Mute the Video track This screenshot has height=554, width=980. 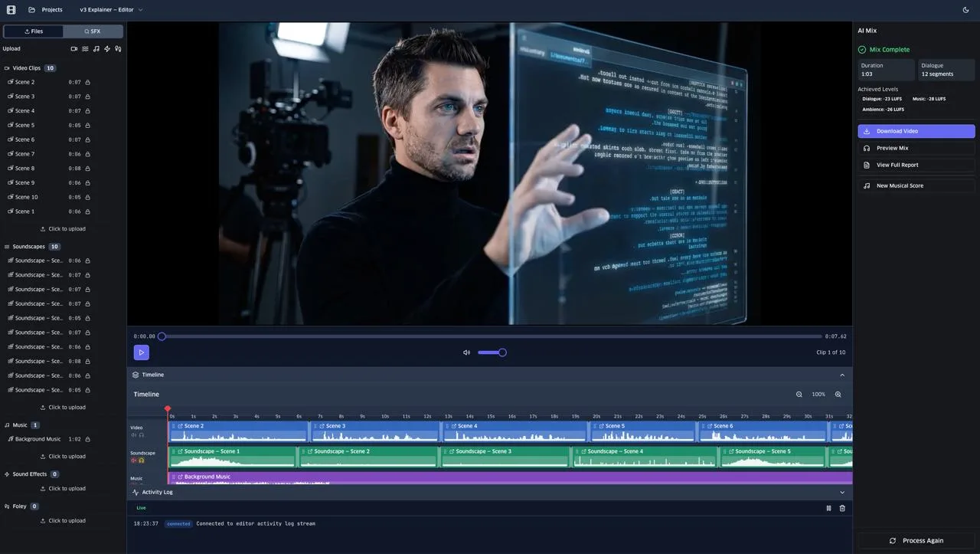click(x=134, y=435)
